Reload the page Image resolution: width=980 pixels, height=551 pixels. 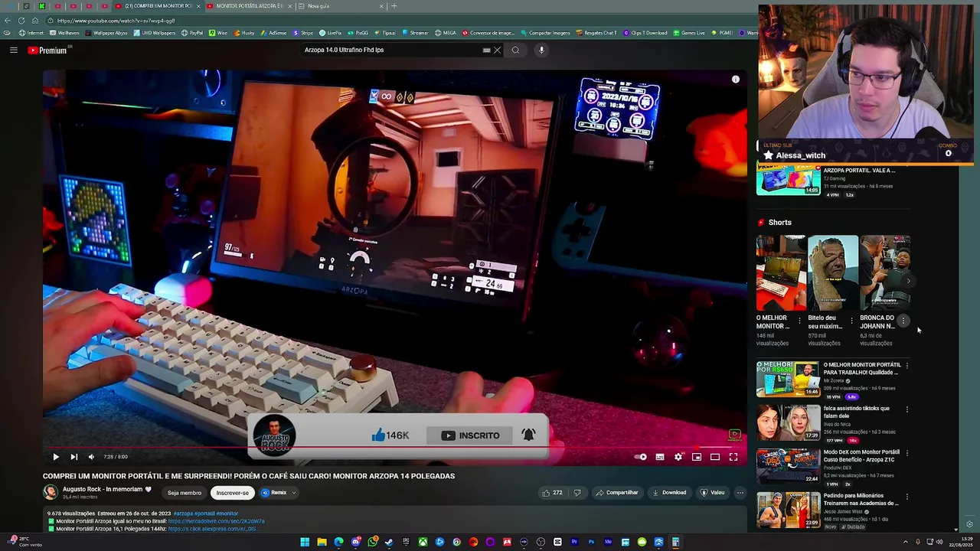21,21
